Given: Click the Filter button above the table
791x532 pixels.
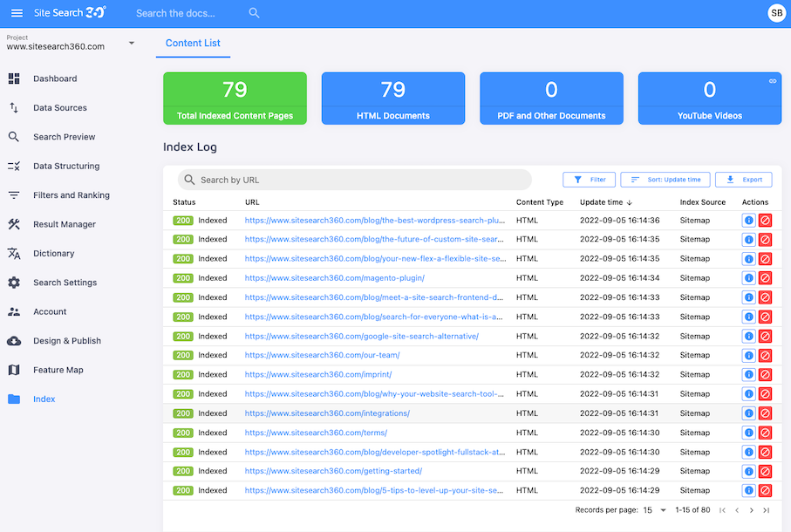Looking at the screenshot, I should [589, 179].
